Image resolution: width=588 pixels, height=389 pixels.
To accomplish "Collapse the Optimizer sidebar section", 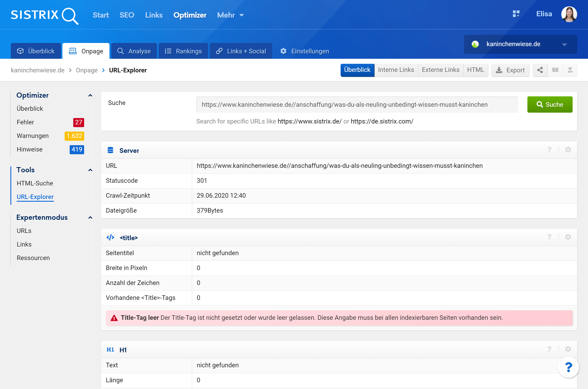I will 90,95.
